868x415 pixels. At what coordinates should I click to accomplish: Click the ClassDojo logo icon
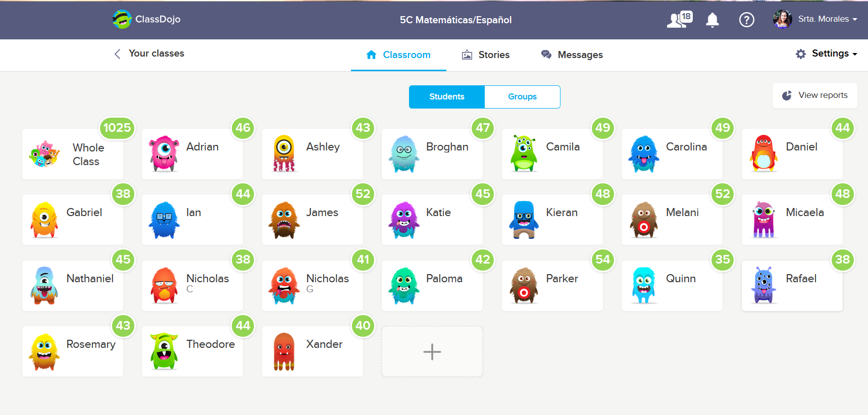[x=122, y=19]
